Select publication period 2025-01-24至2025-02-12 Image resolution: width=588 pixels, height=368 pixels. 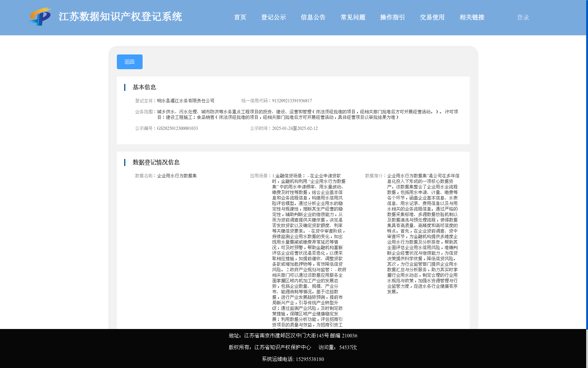pyautogui.click(x=295, y=128)
